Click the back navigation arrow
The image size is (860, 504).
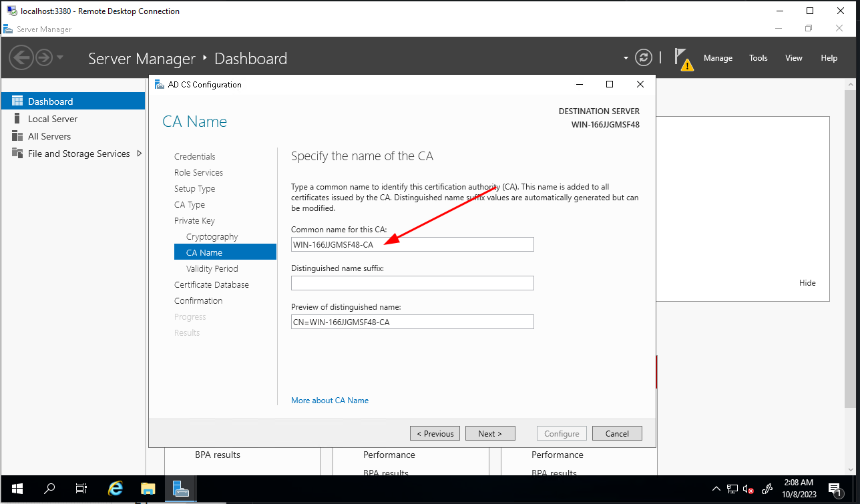(21, 58)
